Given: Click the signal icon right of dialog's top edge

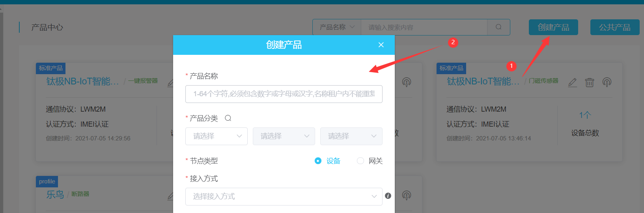Looking at the screenshot, I should pyautogui.click(x=407, y=82).
